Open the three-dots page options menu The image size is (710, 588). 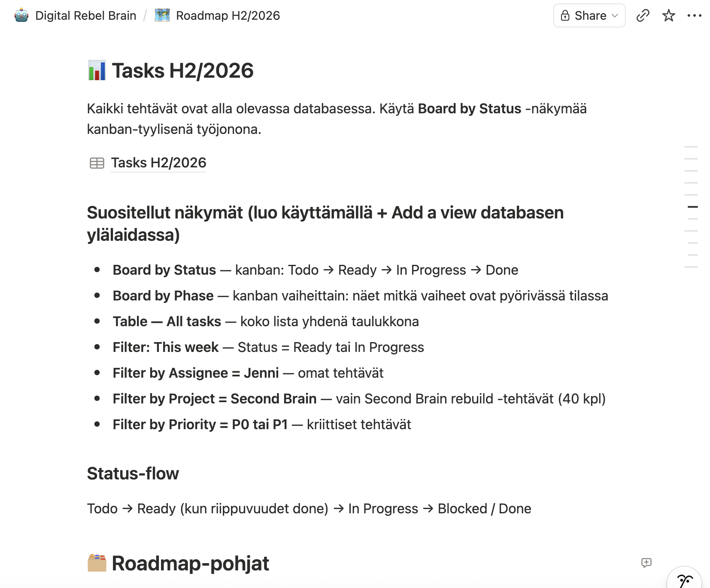pos(694,15)
